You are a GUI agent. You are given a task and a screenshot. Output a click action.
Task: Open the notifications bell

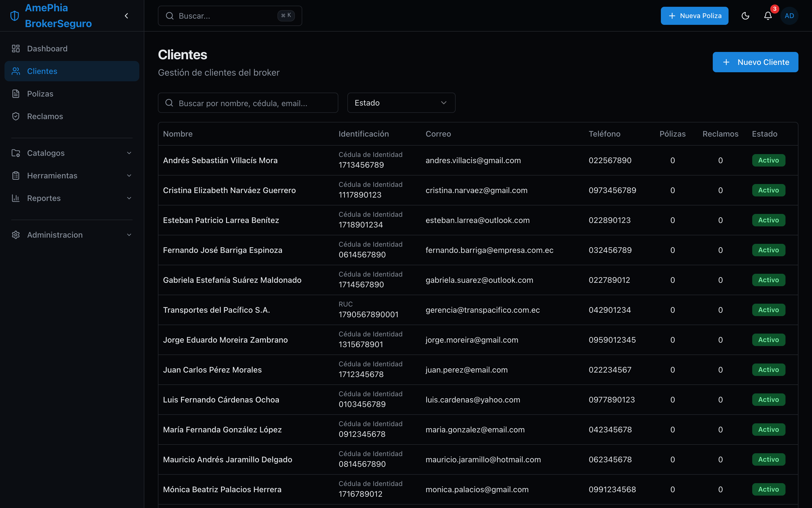768,16
